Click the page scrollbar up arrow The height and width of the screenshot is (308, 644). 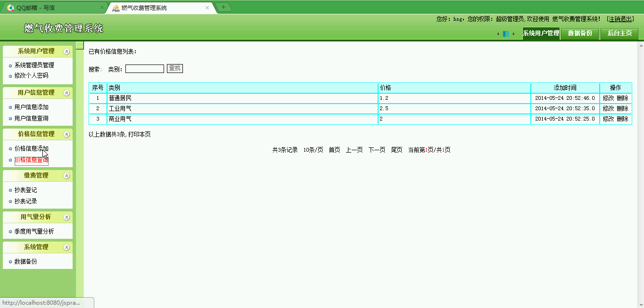(x=641, y=45)
